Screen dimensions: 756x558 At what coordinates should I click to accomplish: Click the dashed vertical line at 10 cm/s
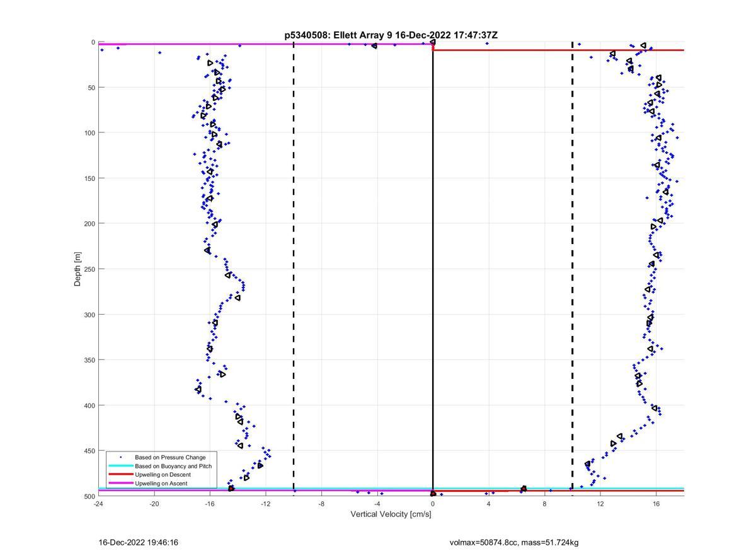pyautogui.click(x=572, y=269)
